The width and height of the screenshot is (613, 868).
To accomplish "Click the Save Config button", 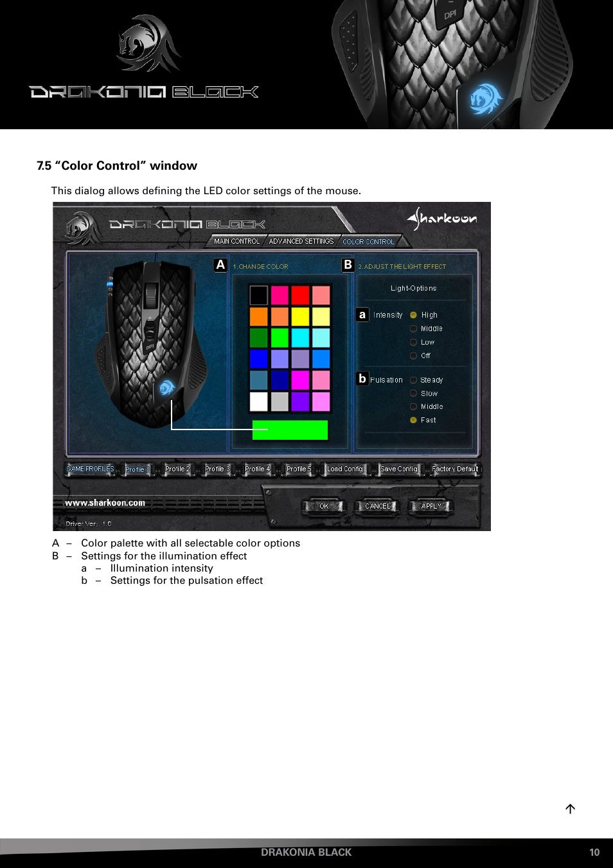I will 399,469.
